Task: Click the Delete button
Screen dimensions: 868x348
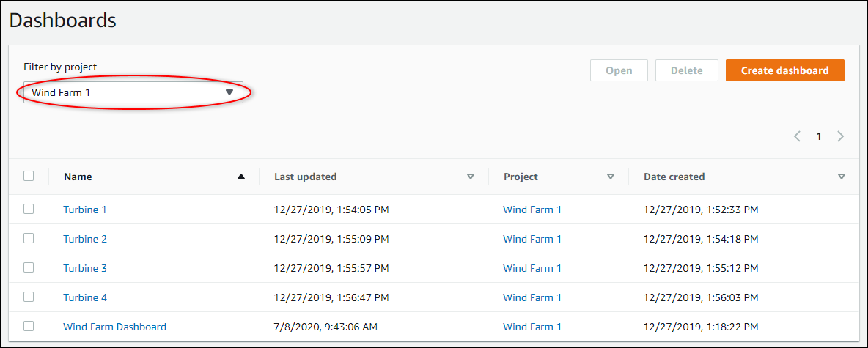Action: pyautogui.click(x=686, y=70)
